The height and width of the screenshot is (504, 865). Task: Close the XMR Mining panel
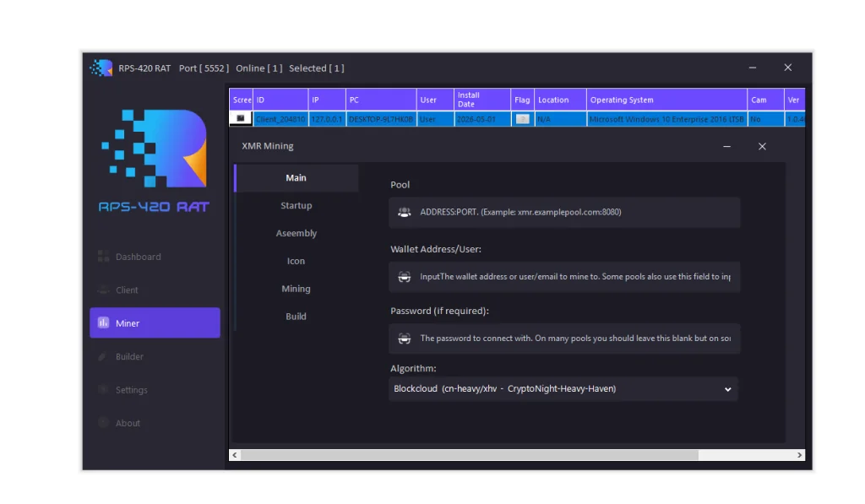click(762, 146)
